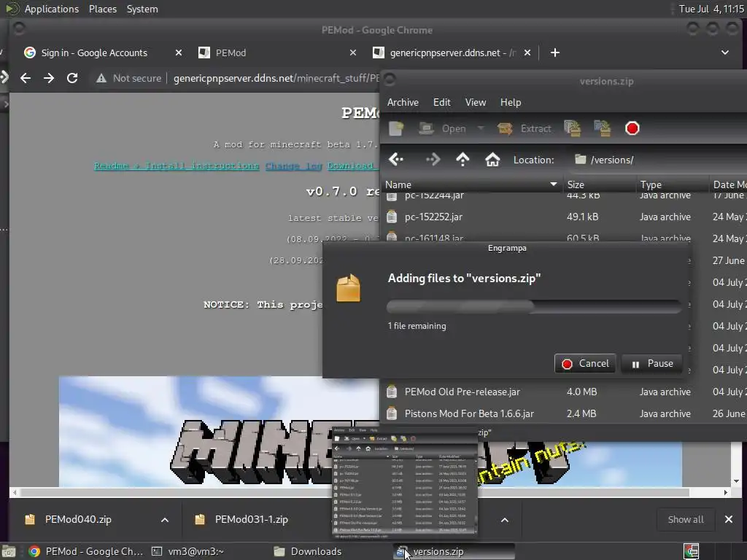Open the Applications menu
The width and height of the screenshot is (747, 560).
pos(52,9)
